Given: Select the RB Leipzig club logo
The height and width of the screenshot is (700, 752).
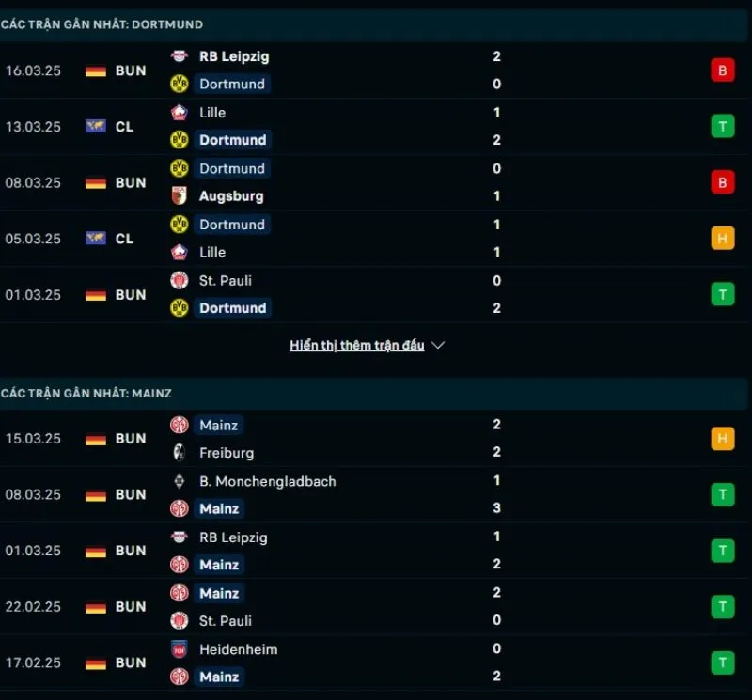Looking at the screenshot, I should click(178, 56).
